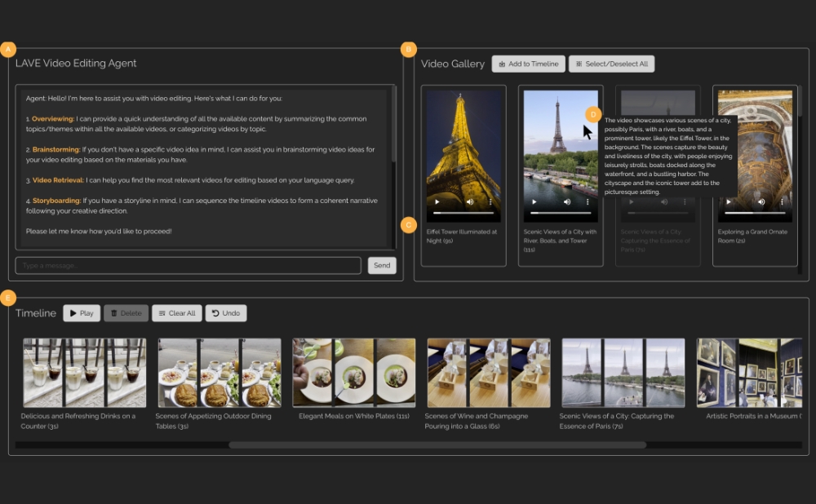The width and height of the screenshot is (816, 504).
Task: Select Elegant Meals on White Plates clip
Action: coord(354,373)
